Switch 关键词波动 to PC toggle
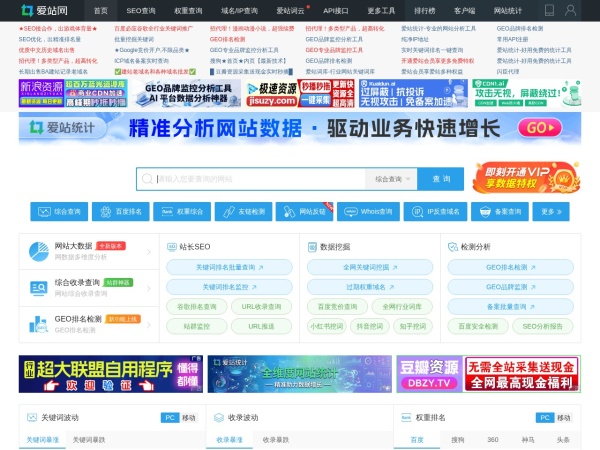The image size is (600, 450). click(170, 417)
